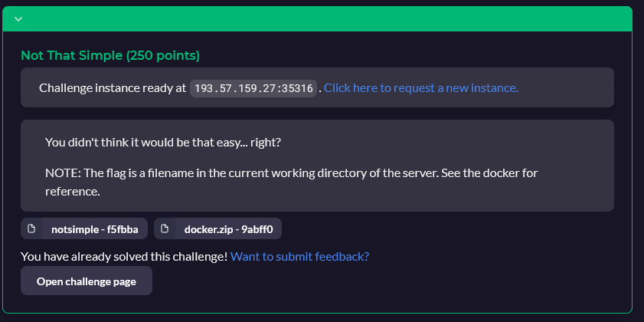Collapse the challenge panel with the chevron
This screenshot has height=322, width=644.
click(18, 19)
